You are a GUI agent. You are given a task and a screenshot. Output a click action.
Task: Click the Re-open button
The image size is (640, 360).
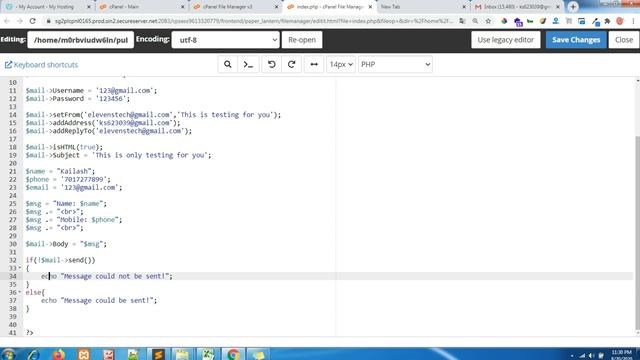pos(302,40)
